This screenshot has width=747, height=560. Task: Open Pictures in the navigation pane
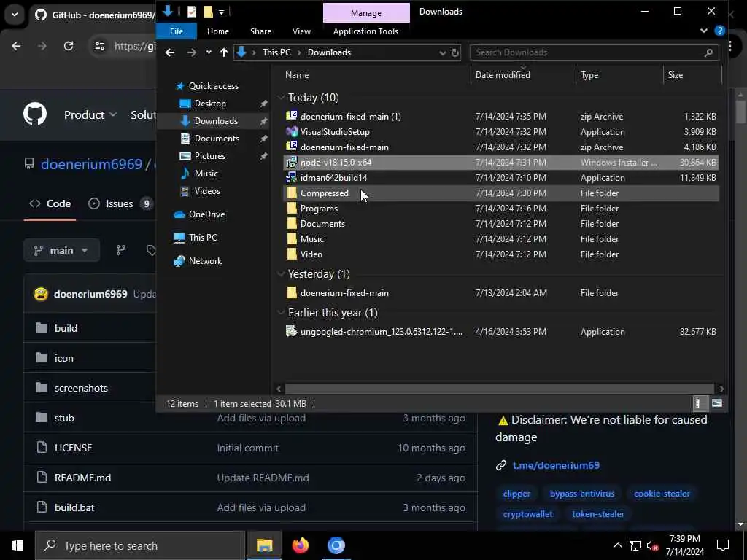[209, 156]
